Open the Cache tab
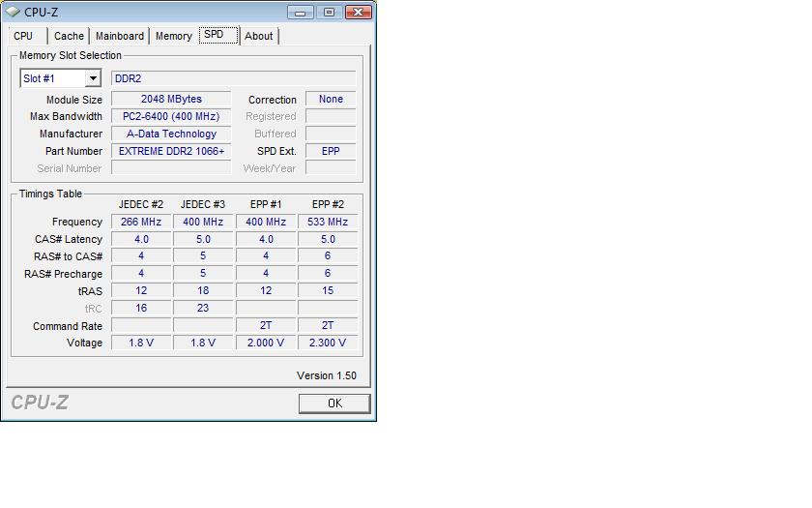The height and width of the screenshot is (508, 812). (69, 37)
